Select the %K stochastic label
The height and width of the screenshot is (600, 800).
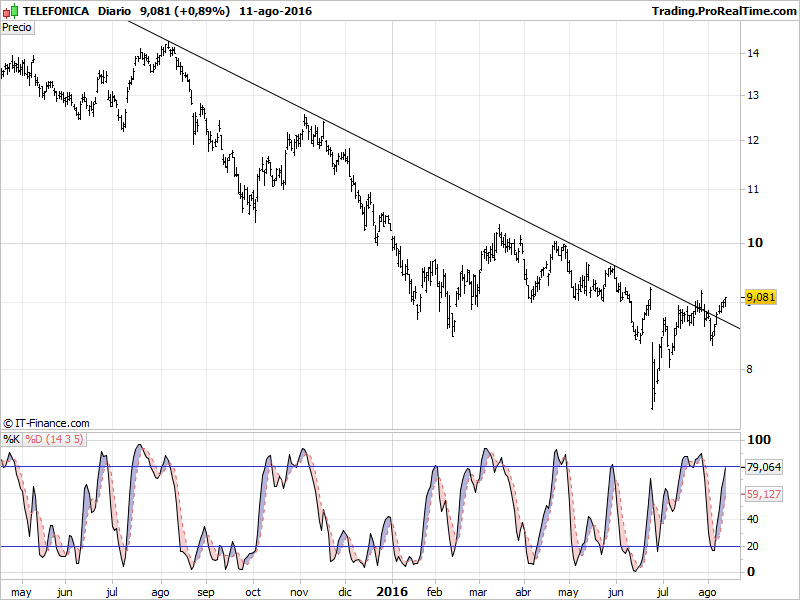11,439
